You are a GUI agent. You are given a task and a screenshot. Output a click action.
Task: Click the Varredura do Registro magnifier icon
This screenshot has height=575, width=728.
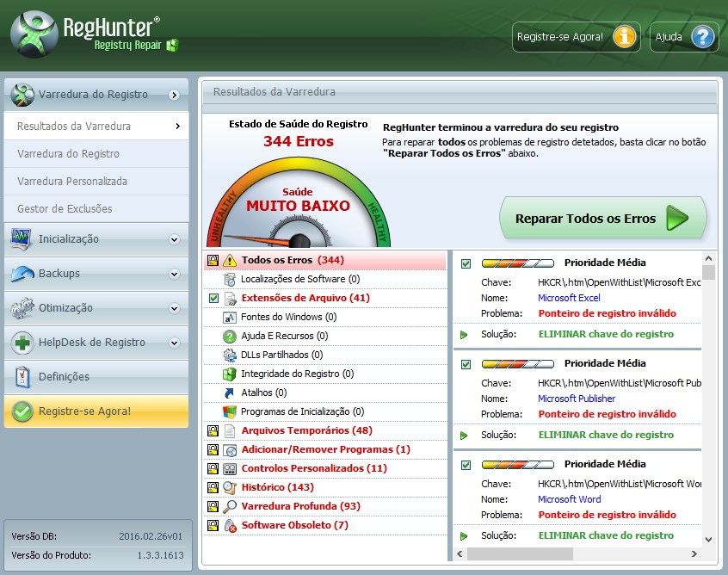coord(22,95)
